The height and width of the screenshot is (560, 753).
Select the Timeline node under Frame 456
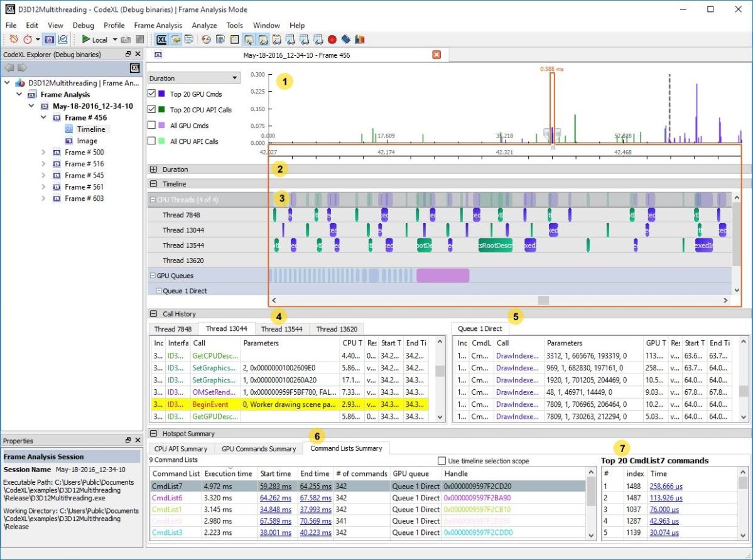point(91,129)
